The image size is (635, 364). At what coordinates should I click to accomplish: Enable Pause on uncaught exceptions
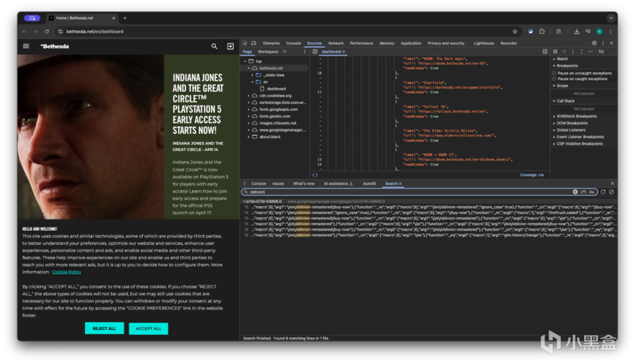click(554, 73)
